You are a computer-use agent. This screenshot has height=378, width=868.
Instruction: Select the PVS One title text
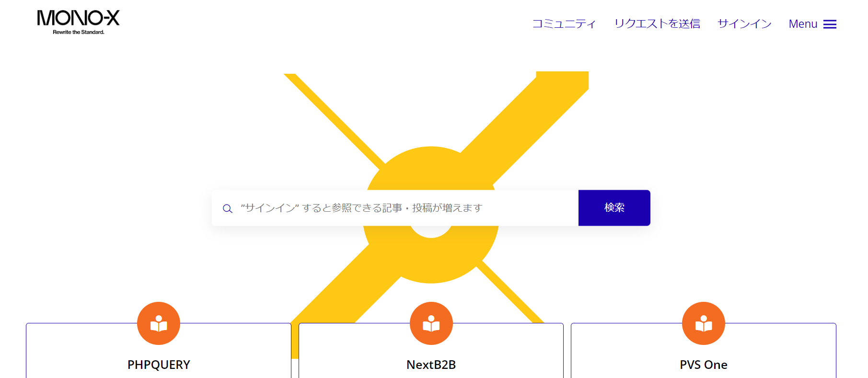tap(704, 365)
